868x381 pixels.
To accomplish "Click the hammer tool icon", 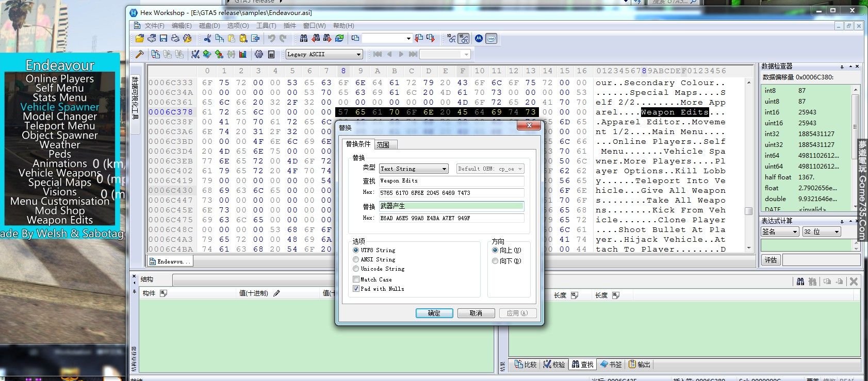I will coord(139,54).
